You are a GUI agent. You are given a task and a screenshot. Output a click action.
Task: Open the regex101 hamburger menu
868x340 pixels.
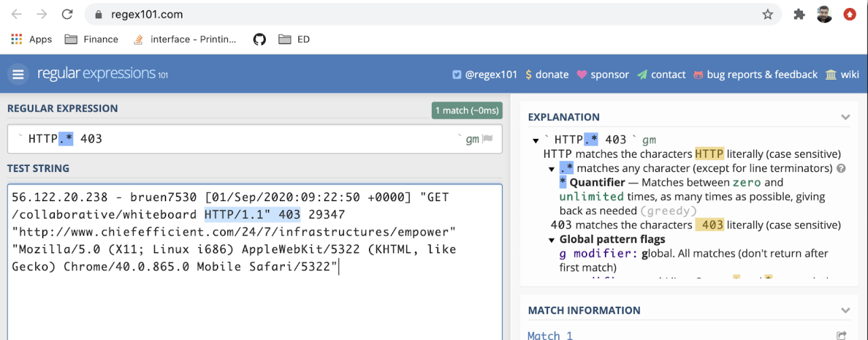pyautogui.click(x=18, y=75)
